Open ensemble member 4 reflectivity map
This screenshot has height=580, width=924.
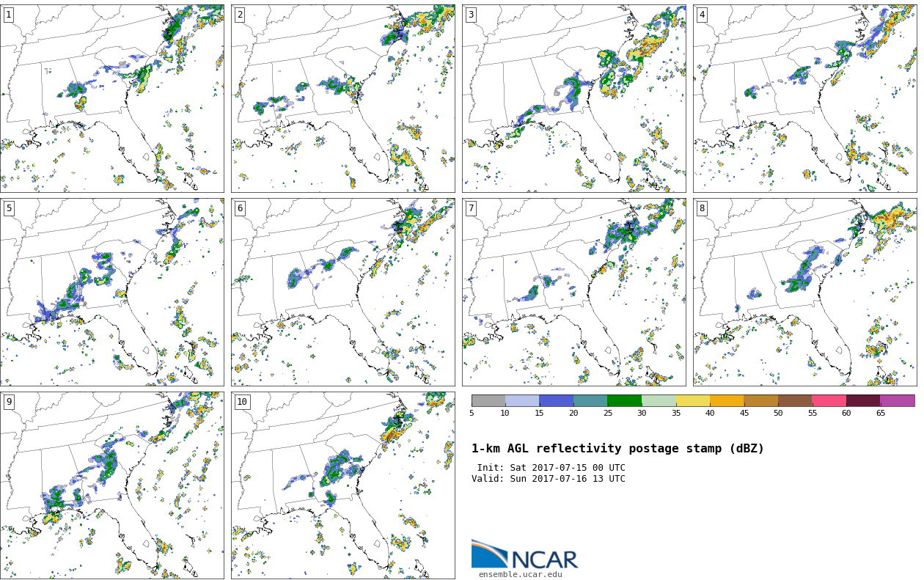click(805, 98)
